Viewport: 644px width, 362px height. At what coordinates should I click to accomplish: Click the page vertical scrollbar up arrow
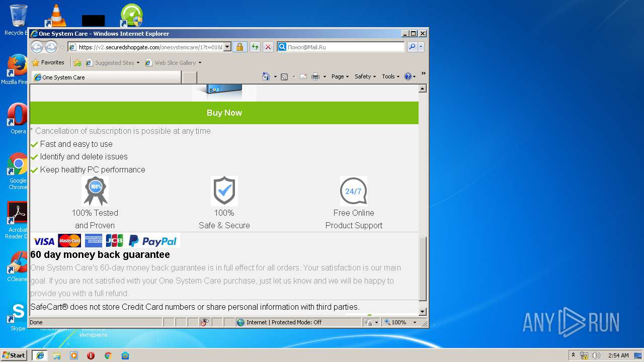pyautogui.click(x=423, y=88)
